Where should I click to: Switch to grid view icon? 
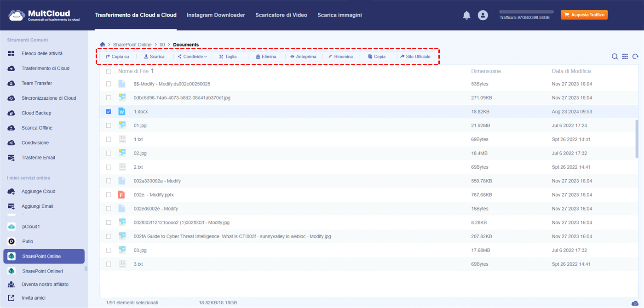[x=625, y=57]
